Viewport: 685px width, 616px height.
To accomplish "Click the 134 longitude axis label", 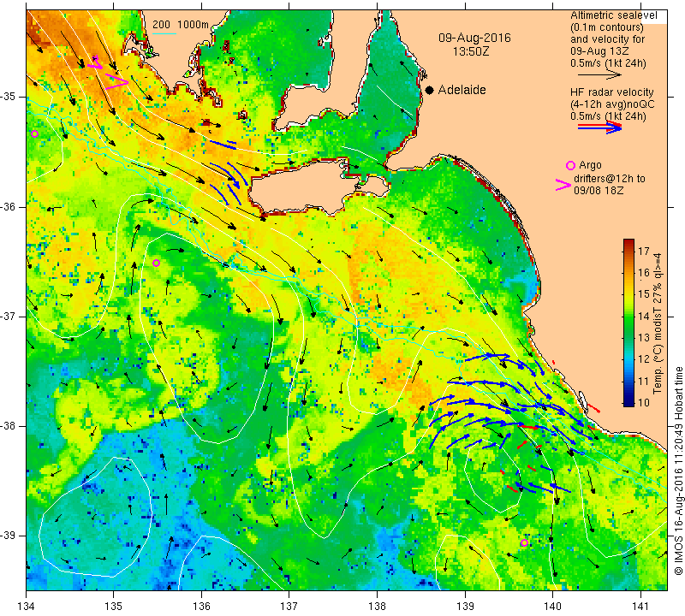I will click(27, 607).
